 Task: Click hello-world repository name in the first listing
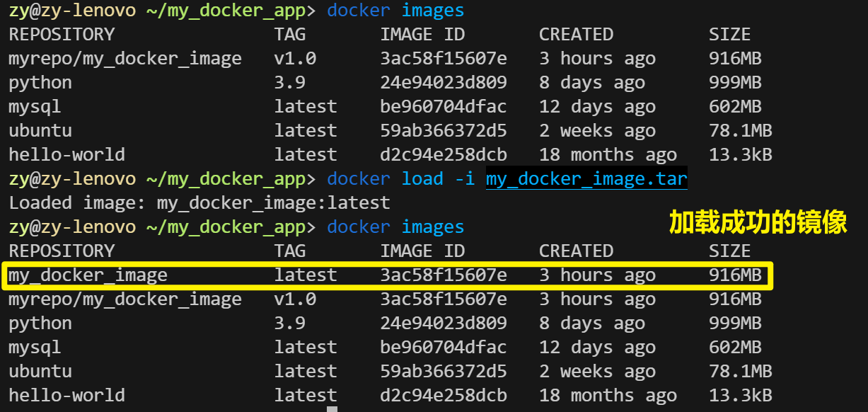coord(66,155)
